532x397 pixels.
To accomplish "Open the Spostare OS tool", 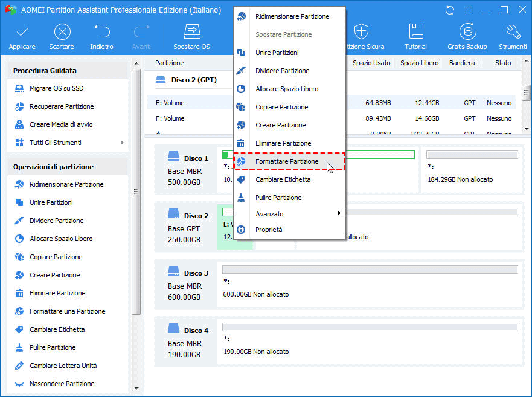I will (x=191, y=36).
